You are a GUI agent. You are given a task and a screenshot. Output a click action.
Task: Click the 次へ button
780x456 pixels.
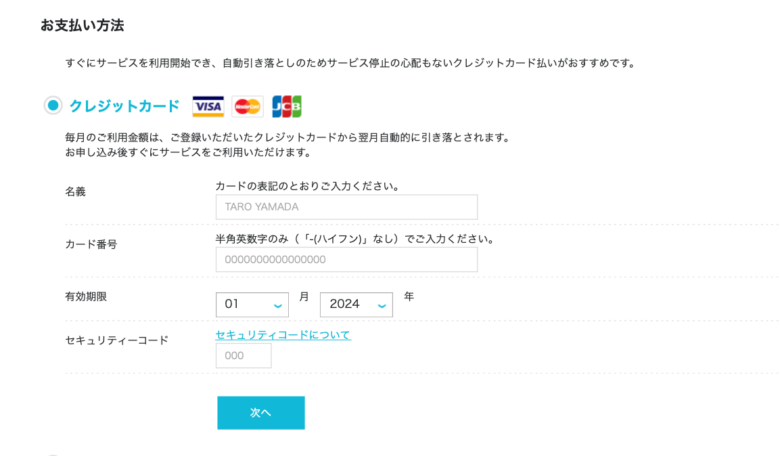pos(261,413)
